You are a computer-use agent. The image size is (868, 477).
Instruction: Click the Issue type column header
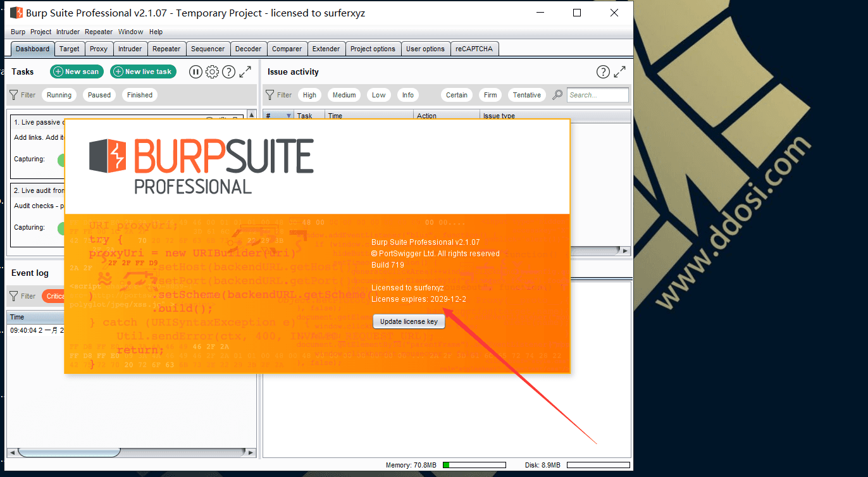[555, 116]
